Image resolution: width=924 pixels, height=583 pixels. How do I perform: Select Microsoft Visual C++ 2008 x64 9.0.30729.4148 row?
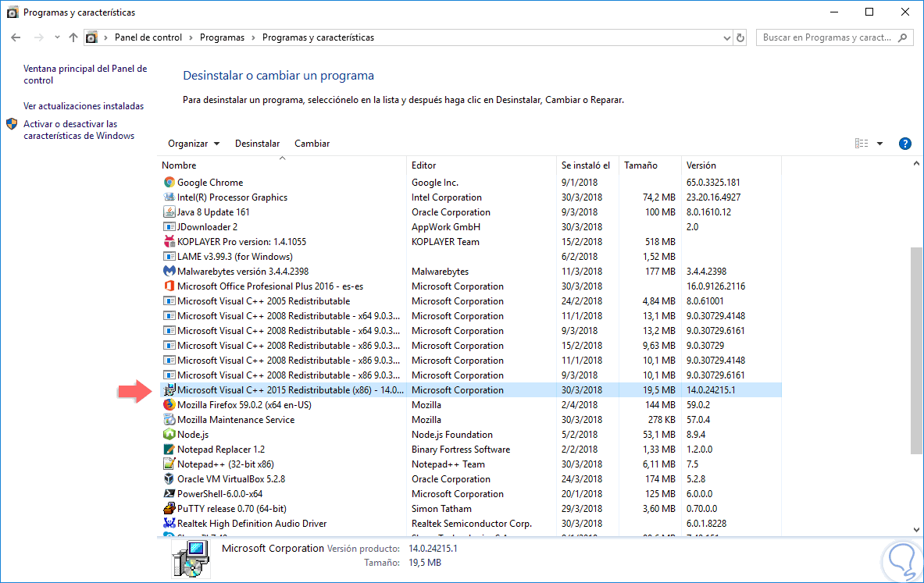pos(471,315)
